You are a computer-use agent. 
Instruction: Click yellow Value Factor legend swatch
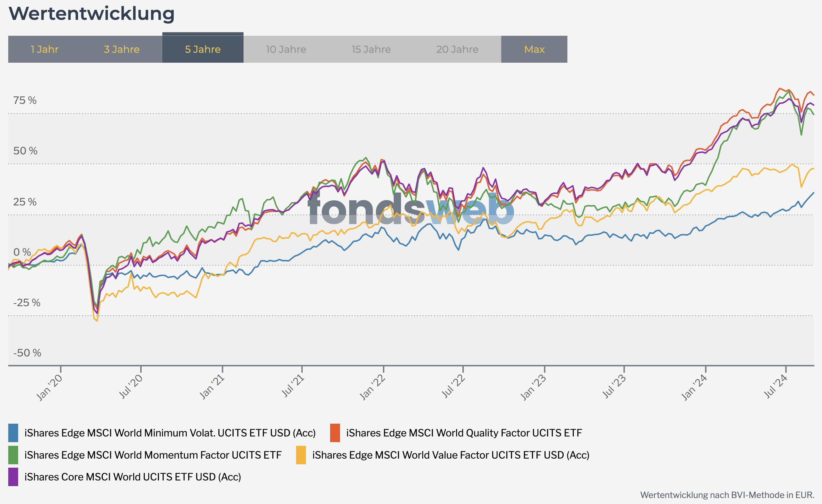click(301, 455)
